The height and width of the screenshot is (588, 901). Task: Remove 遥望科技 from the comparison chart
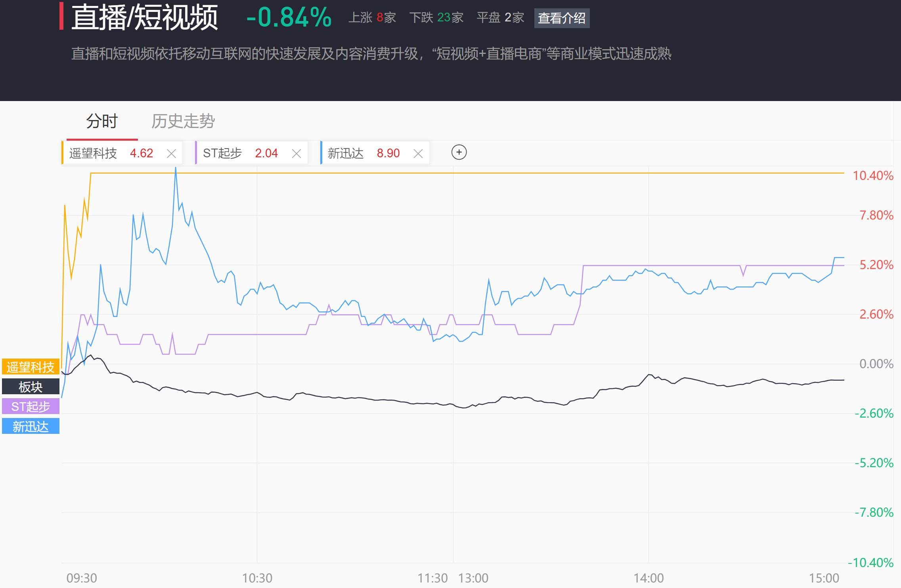(x=171, y=153)
